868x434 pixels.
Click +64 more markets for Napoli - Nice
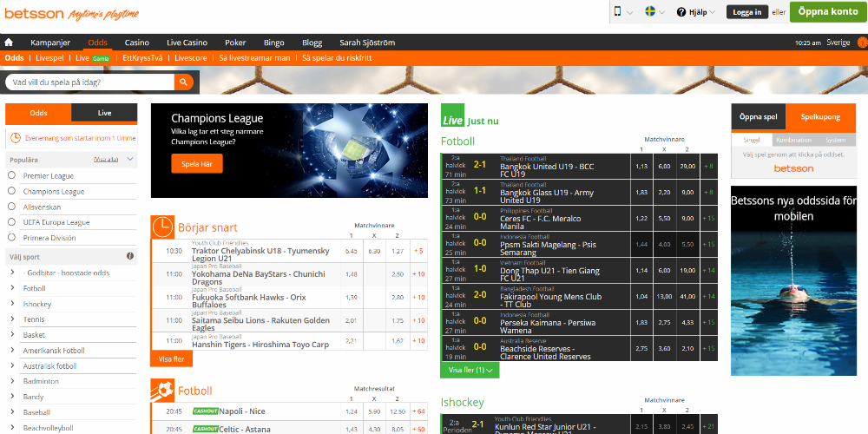coord(418,411)
